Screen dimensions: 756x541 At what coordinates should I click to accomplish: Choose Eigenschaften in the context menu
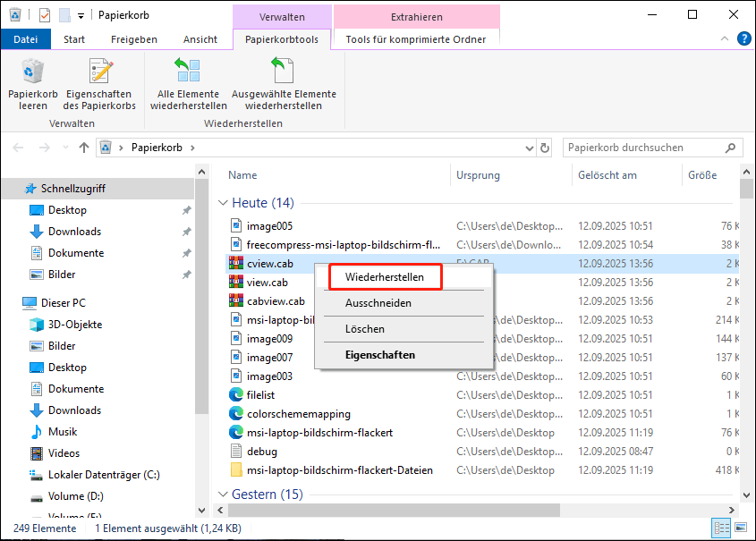pos(404,355)
